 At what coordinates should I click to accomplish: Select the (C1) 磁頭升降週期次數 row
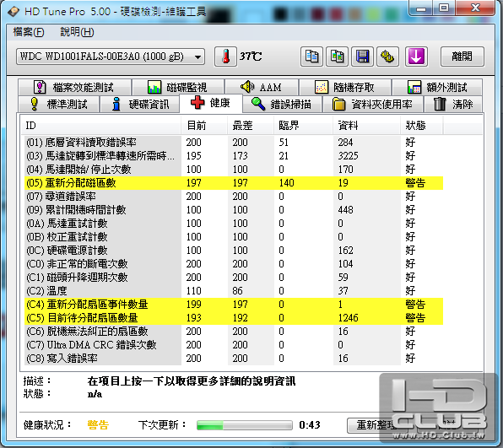(234, 277)
